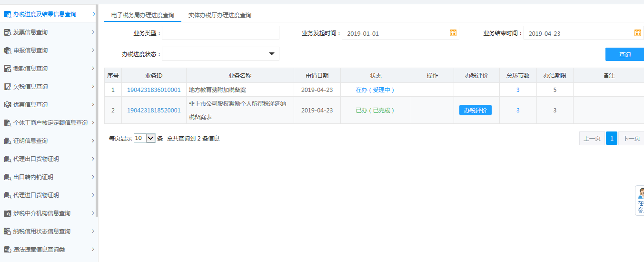Expand 证明信息查询 chevron arrow

pyautogui.click(x=93, y=141)
